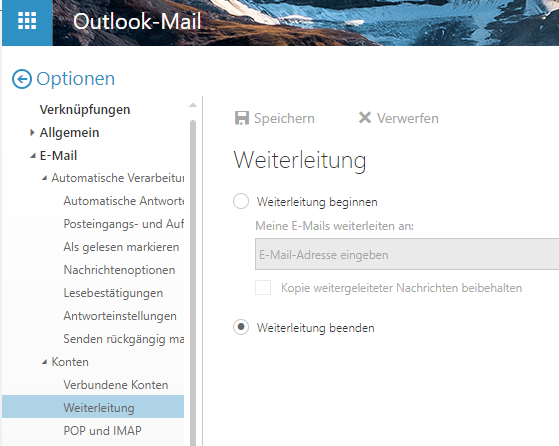Click the back arrow next to Optionen
Image resolution: width=559 pixels, height=446 pixels.
click(22, 79)
